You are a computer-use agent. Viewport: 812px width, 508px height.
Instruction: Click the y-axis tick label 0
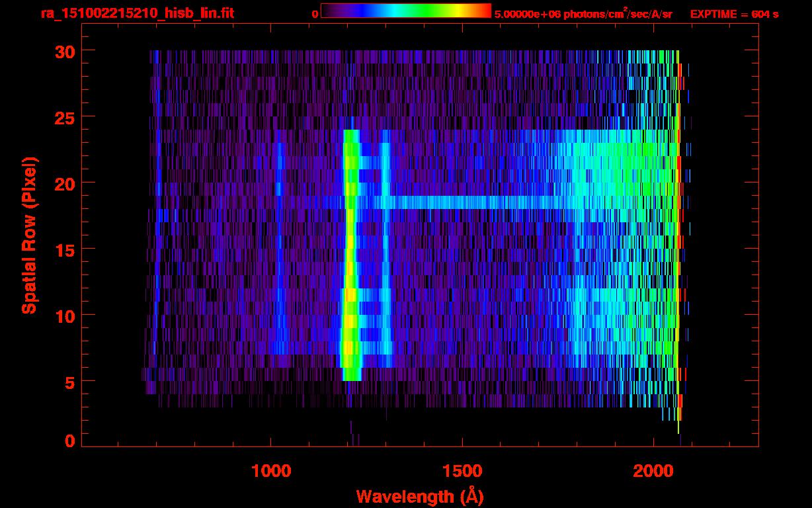pyautogui.click(x=69, y=441)
